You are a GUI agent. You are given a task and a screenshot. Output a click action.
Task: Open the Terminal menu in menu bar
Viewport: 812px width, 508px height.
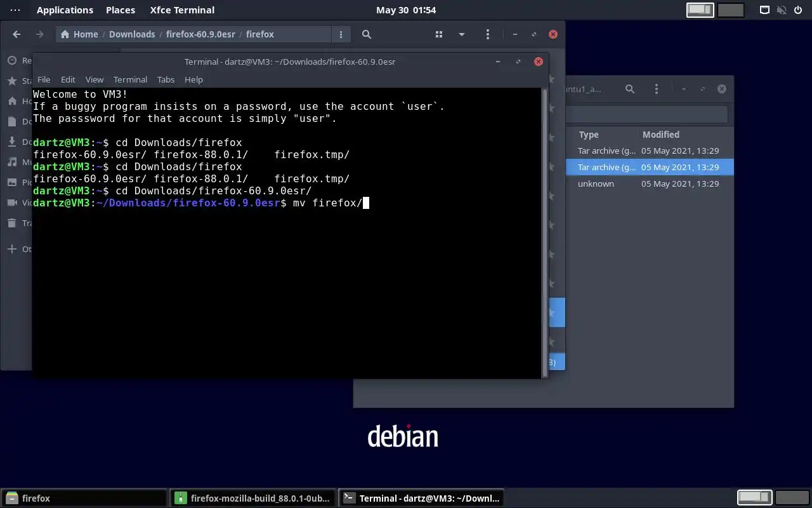pos(130,79)
